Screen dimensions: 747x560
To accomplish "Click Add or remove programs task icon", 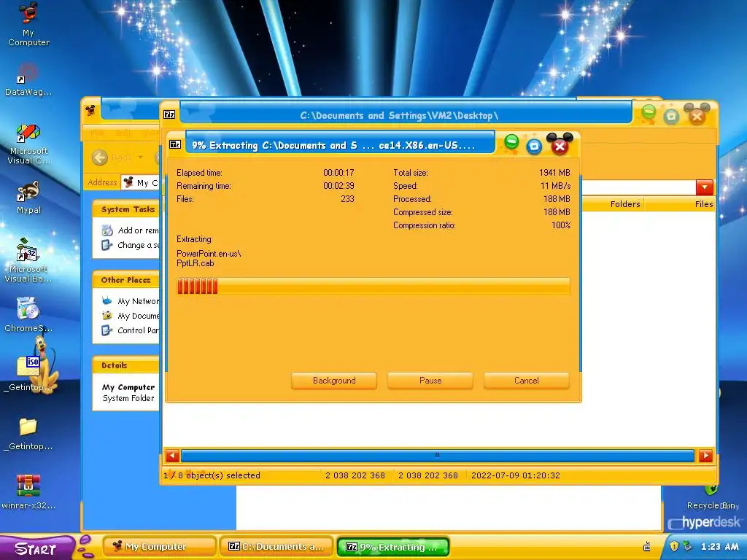I will tap(107, 230).
